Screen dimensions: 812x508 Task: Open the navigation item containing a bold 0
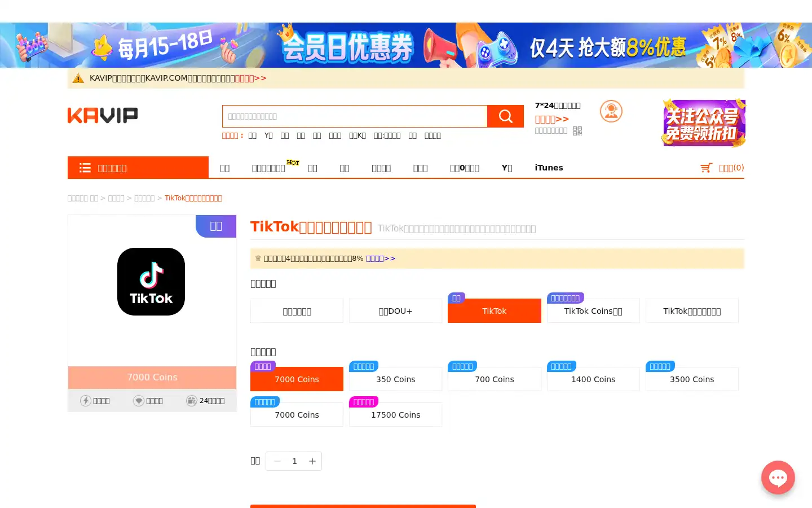(x=465, y=168)
